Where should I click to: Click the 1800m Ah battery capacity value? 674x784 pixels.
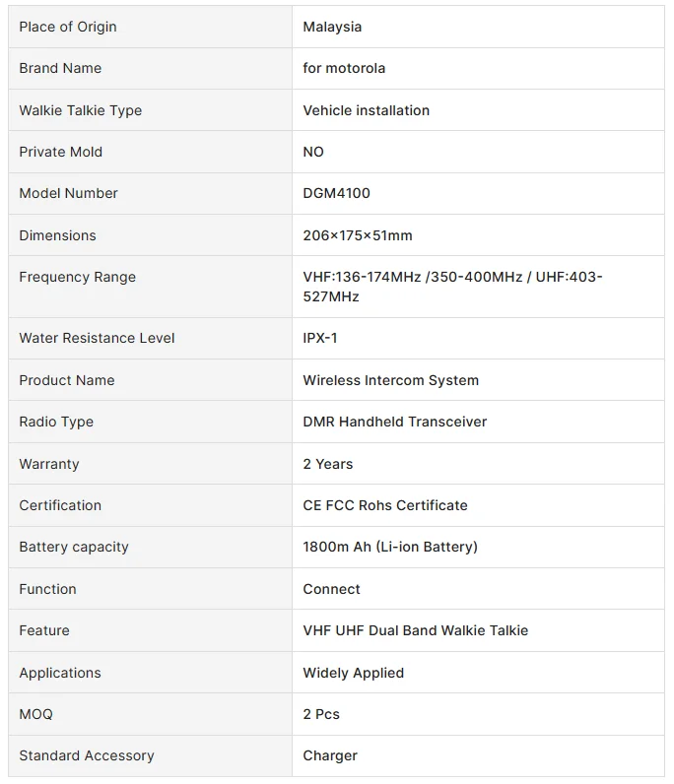390,547
